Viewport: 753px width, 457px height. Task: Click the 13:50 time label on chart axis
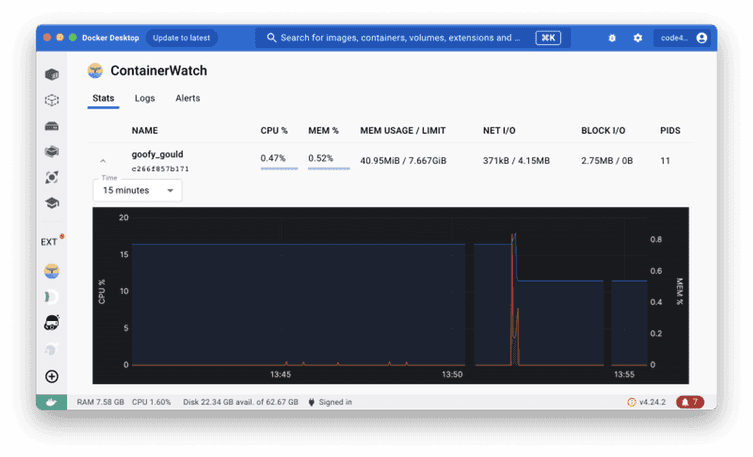(452, 374)
